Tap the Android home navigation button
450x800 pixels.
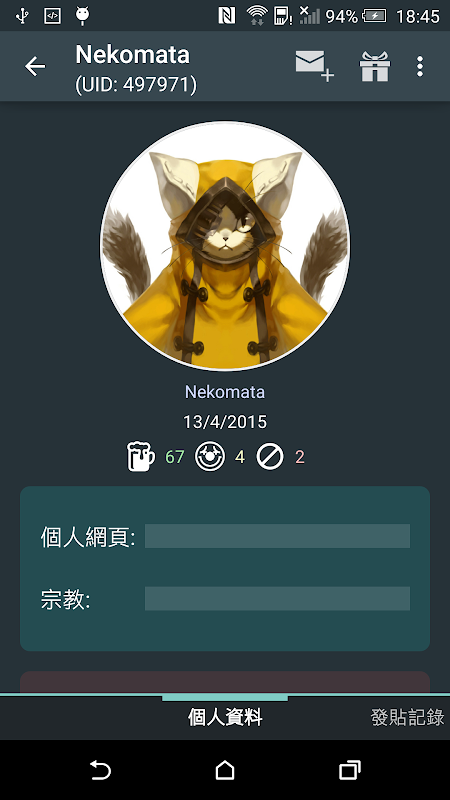click(225, 770)
